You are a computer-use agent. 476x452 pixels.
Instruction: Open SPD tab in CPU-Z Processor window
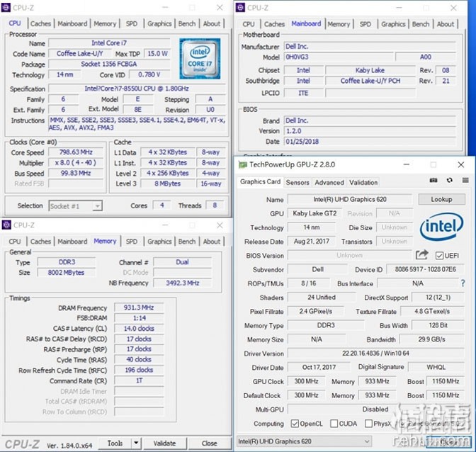pyautogui.click(x=132, y=23)
